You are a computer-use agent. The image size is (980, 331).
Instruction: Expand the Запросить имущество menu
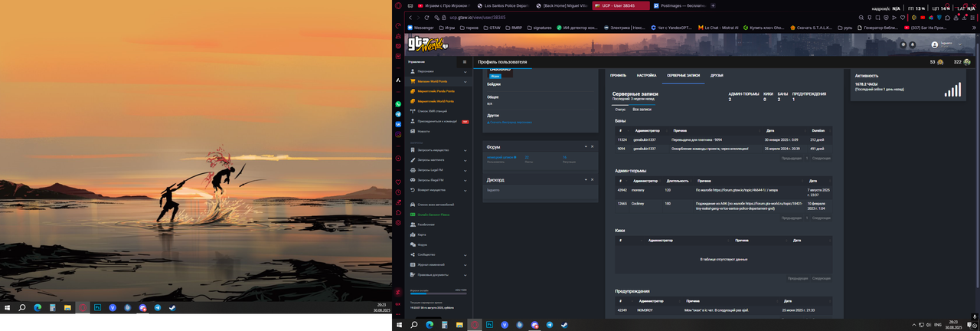pyautogui.click(x=439, y=150)
